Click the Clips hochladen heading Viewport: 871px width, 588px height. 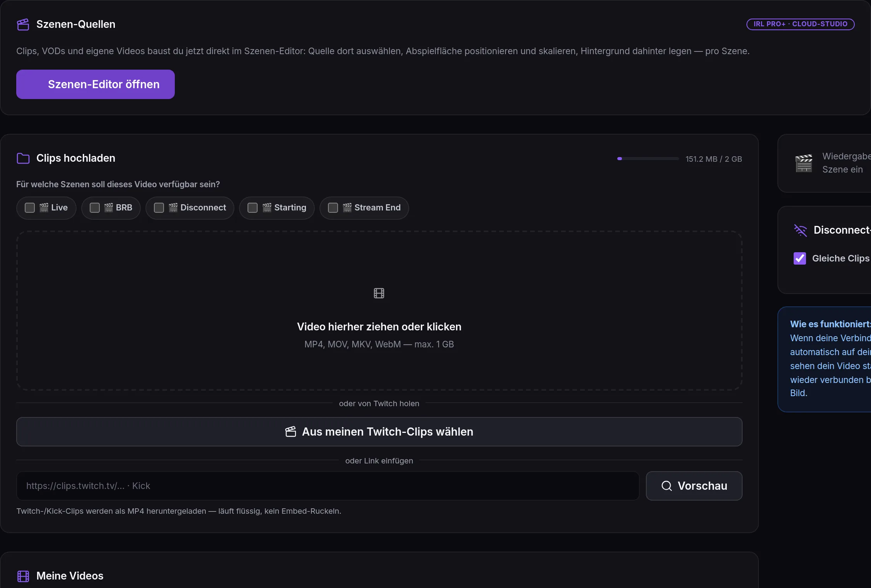click(x=76, y=158)
